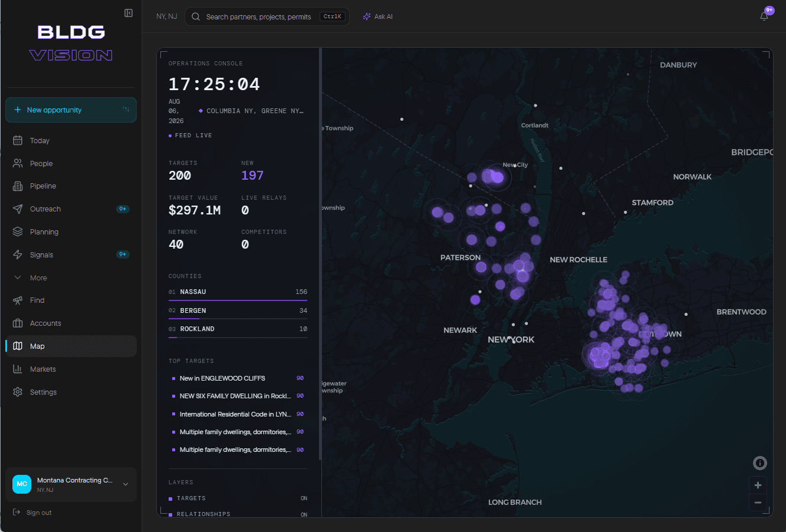Click the Ask AI sparkle button

click(378, 16)
